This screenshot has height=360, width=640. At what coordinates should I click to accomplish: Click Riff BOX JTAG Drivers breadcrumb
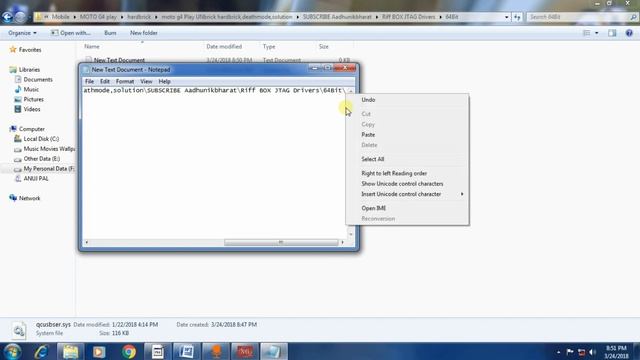(408, 17)
